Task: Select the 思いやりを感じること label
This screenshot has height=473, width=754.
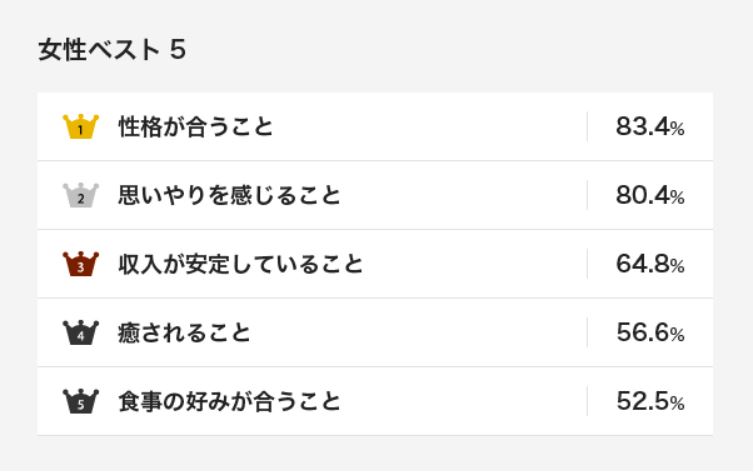Action: tap(229, 196)
